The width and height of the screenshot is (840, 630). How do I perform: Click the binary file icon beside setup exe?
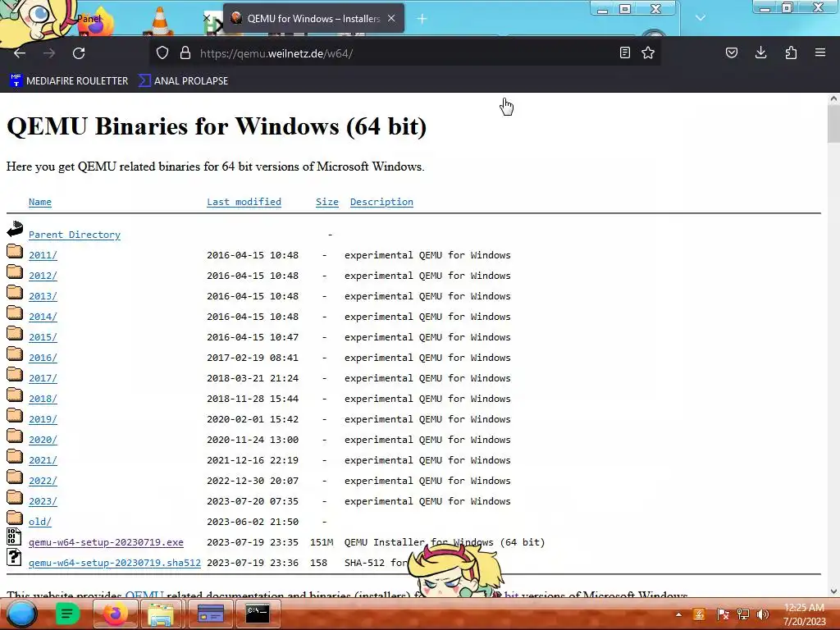coord(14,536)
